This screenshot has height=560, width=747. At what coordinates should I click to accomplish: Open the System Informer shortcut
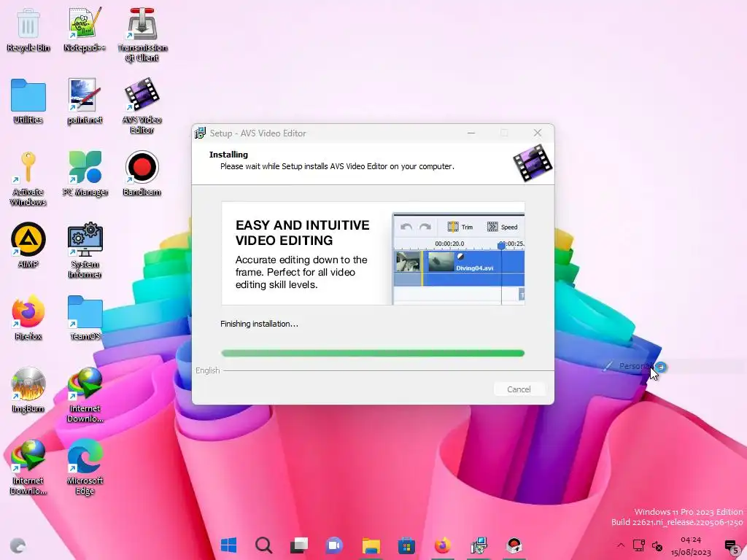pos(85,251)
